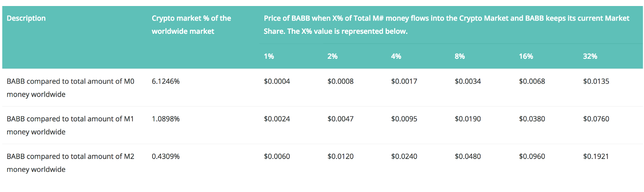Select the $0.1921 price cell
The width and height of the screenshot is (644, 192).
pos(596,156)
